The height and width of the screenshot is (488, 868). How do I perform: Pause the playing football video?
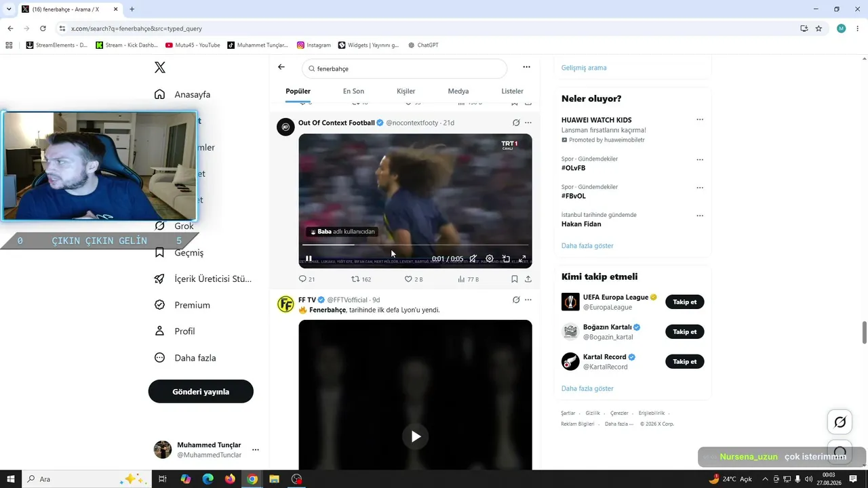pos(309,259)
